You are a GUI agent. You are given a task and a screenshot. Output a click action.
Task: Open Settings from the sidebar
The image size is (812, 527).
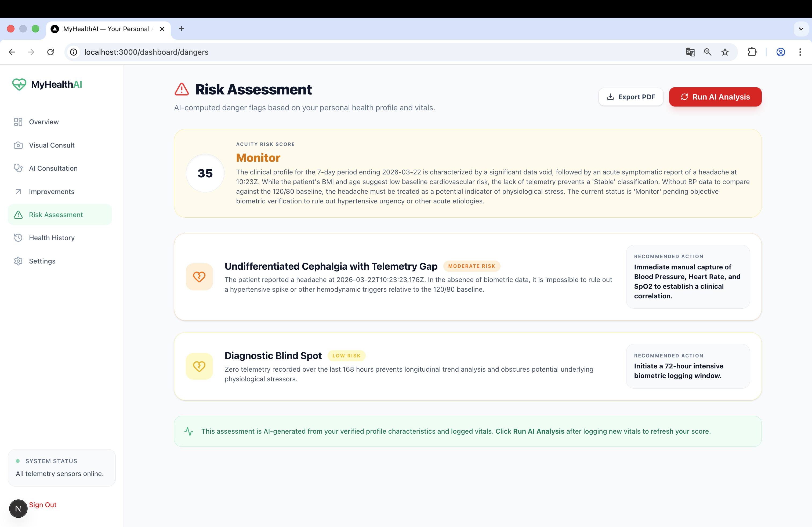click(42, 261)
